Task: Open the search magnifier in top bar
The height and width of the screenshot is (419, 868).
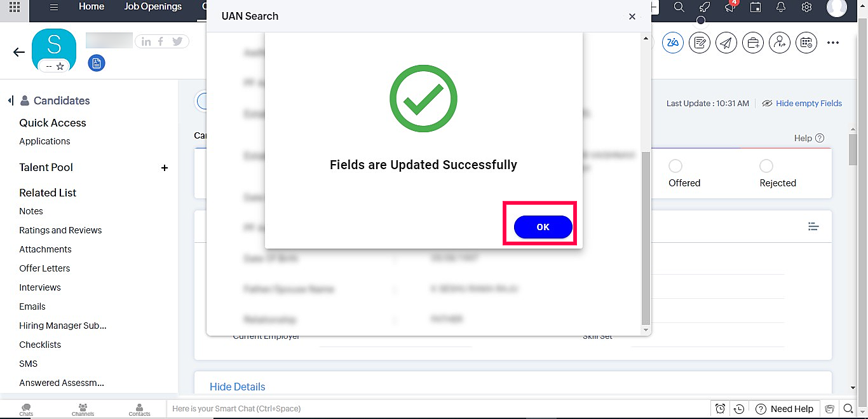Action: (679, 7)
